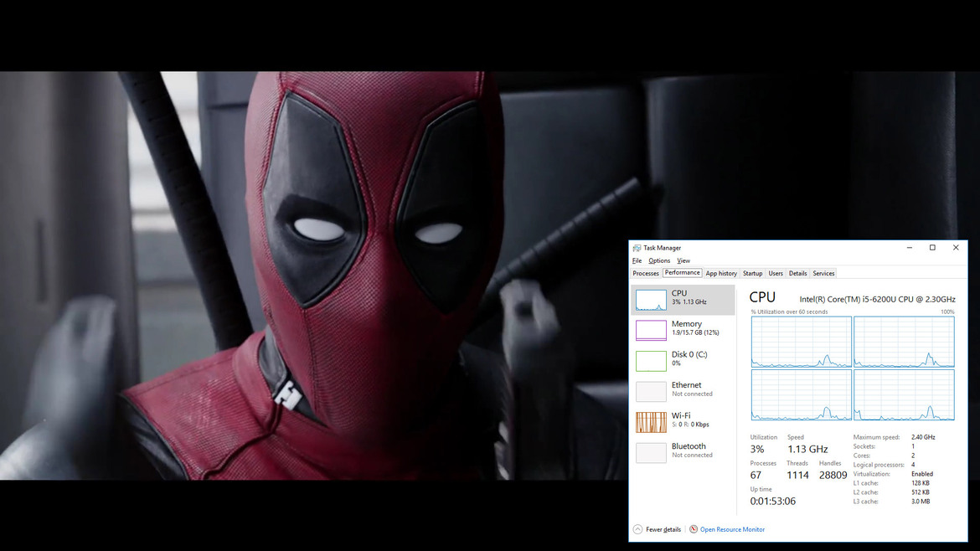
Task: Click the Virtualization Enabled value
Action: click(922, 474)
